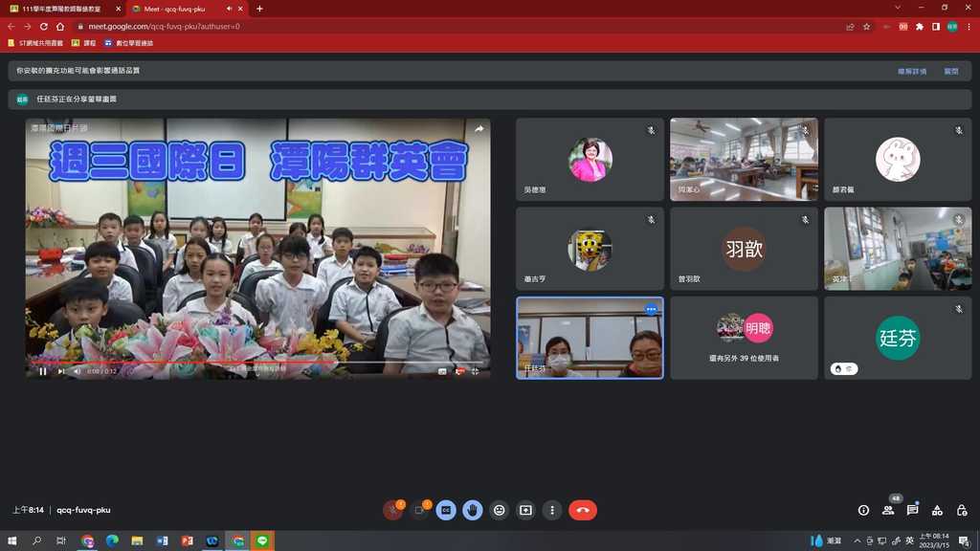
Task: Open a new browser tab
Action: pos(259,9)
